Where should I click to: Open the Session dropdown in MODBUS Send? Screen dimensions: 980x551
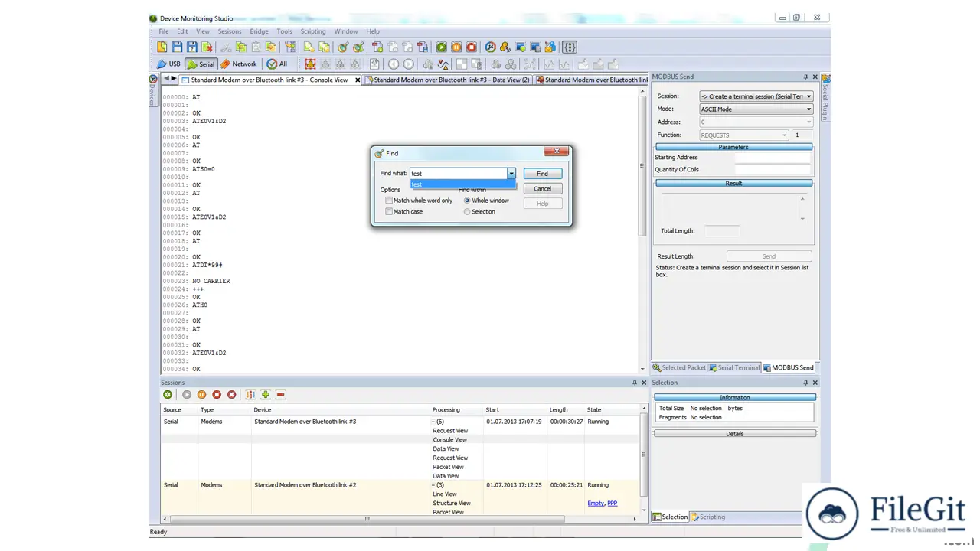coord(809,96)
